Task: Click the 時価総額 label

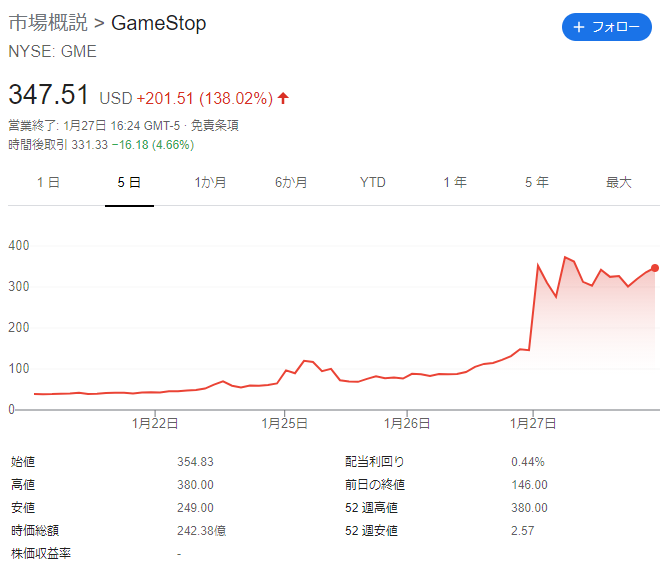Action: pyautogui.click(x=35, y=530)
